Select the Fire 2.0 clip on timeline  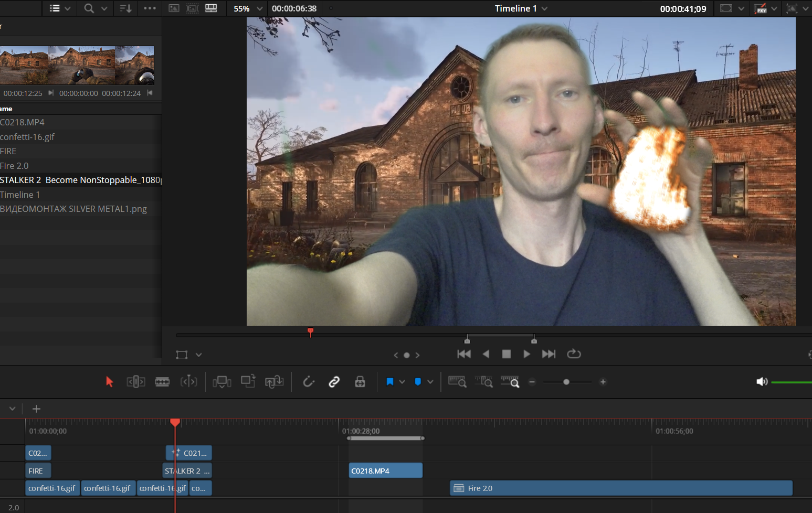tap(621, 488)
